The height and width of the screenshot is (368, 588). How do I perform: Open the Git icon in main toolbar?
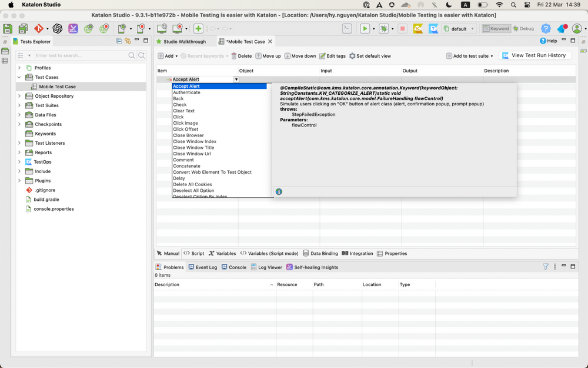pos(39,28)
